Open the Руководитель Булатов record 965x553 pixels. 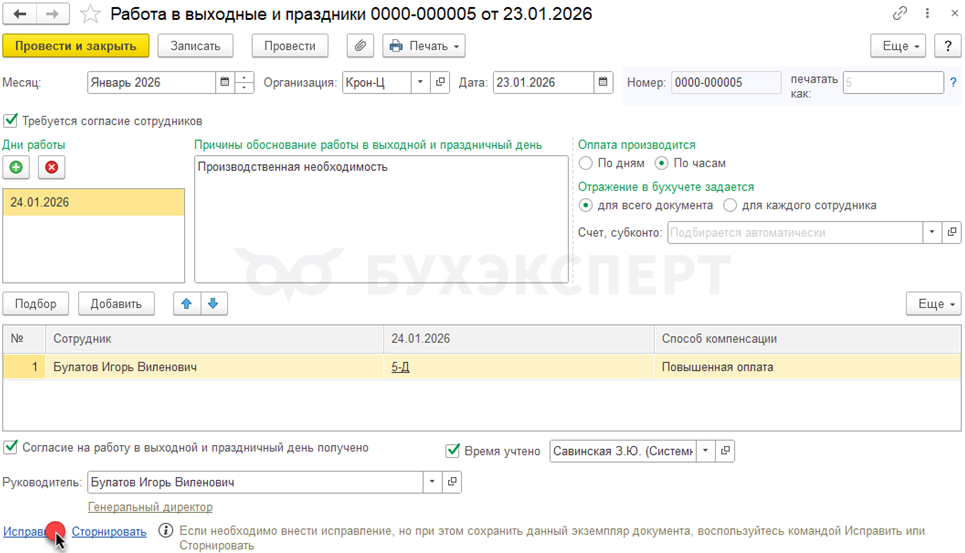[452, 482]
